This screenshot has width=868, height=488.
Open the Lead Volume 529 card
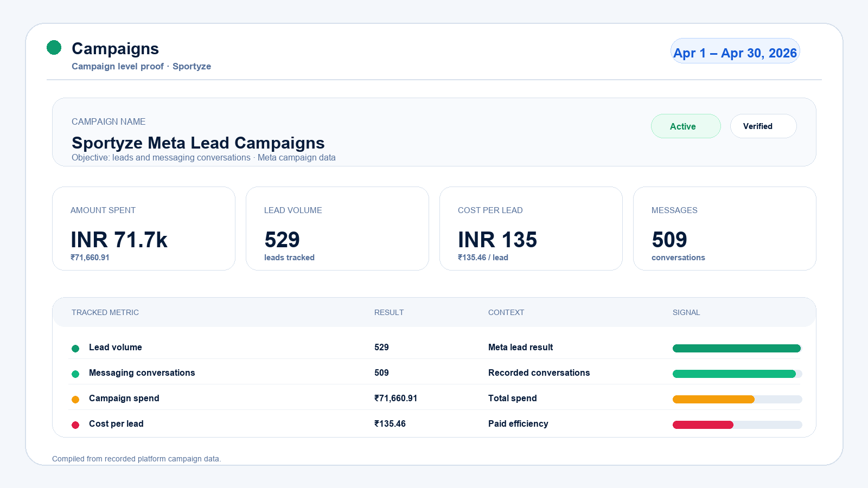pyautogui.click(x=337, y=229)
